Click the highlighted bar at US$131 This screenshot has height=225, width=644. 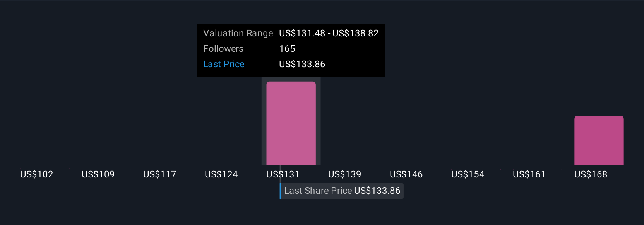(291, 123)
